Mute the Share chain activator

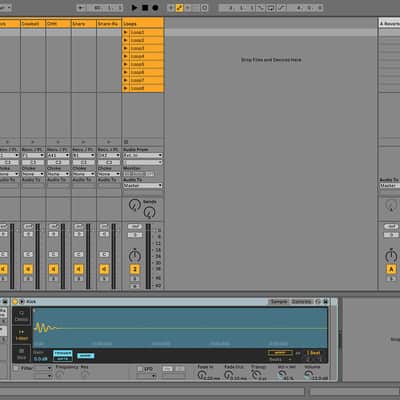(x=79, y=269)
